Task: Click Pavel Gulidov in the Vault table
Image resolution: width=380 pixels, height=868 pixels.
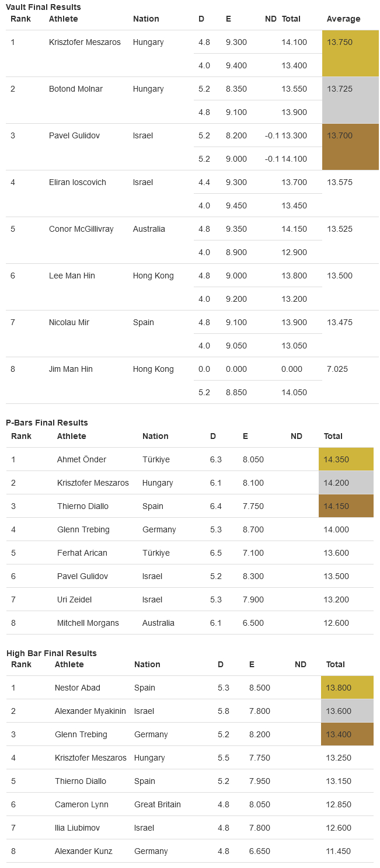Action: 74,135
